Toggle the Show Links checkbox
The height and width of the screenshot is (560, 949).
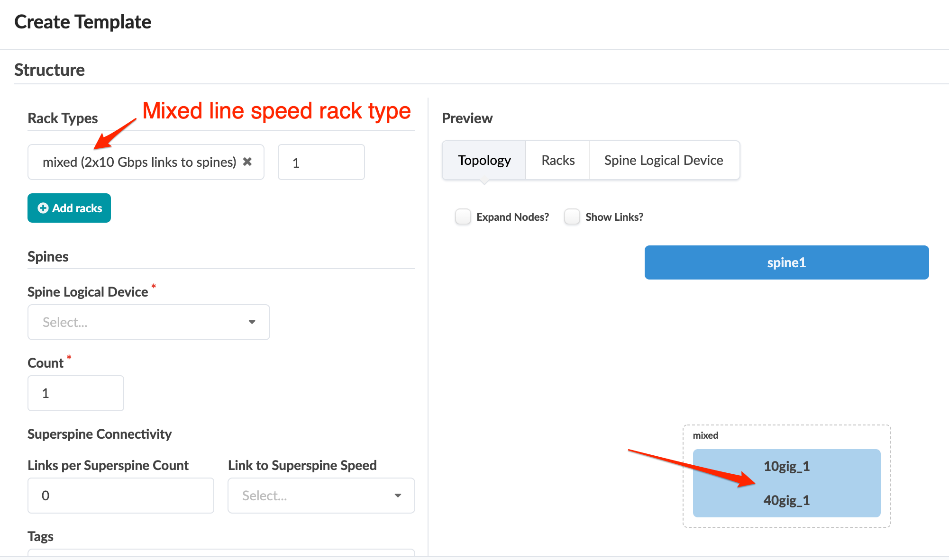(572, 217)
